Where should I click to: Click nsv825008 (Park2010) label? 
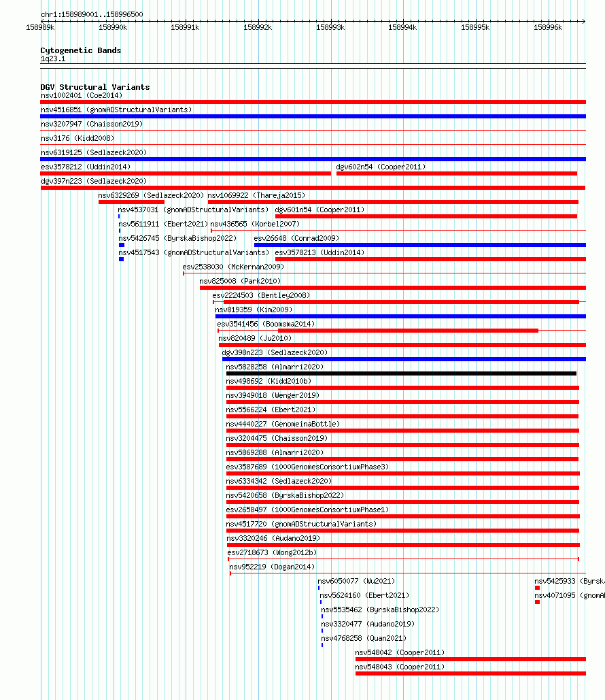tap(240, 281)
